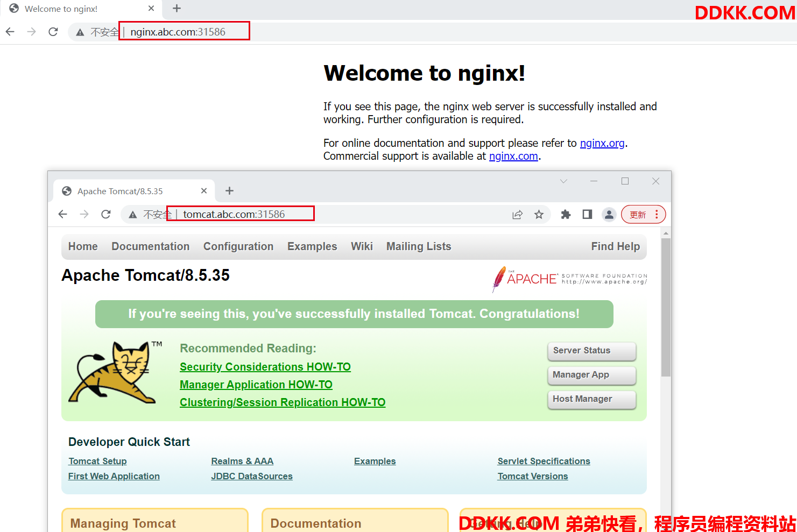Click back arrow in the Tomcat browser window
The width and height of the screenshot is (797, 532).
[x=63, y=214]
